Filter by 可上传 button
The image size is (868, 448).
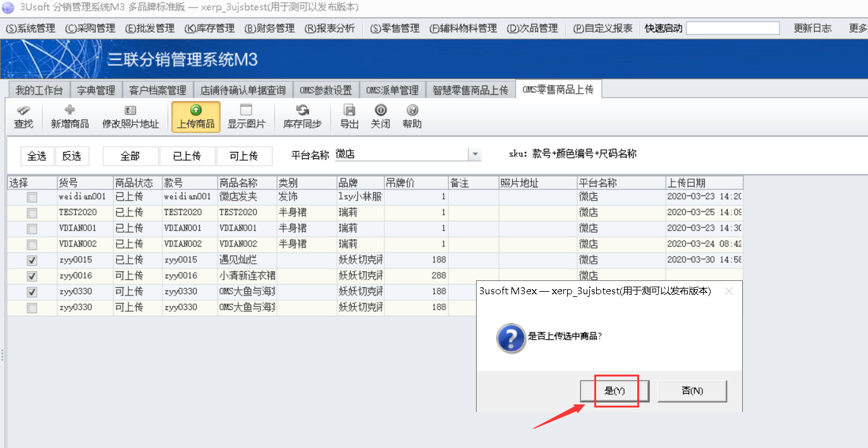[244, 156]
